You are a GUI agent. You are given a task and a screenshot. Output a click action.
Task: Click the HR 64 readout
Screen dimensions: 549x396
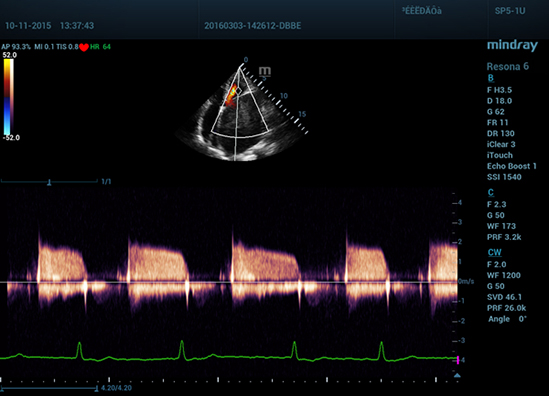coord(100,47)
